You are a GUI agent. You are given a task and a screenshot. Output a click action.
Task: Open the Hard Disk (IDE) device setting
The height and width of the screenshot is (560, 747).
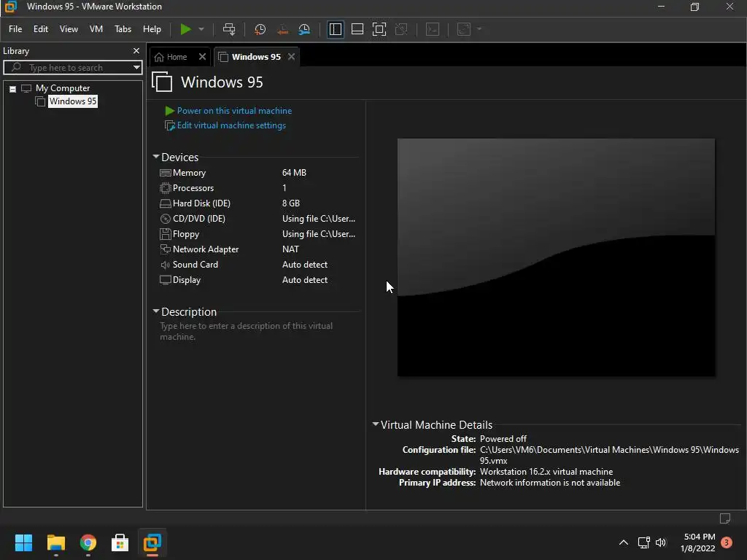pos(201,203)
